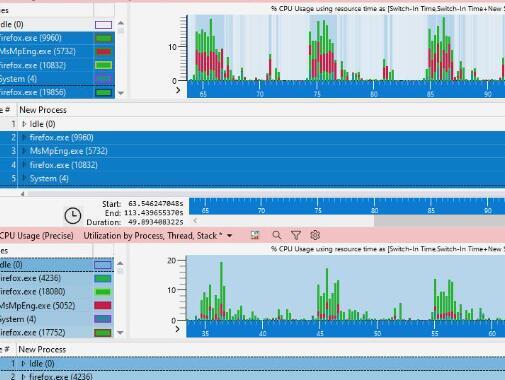505x380 pixels.
Task: Click swatch for firefox.exe (18080) in lower legend
Action: point(103,292)
